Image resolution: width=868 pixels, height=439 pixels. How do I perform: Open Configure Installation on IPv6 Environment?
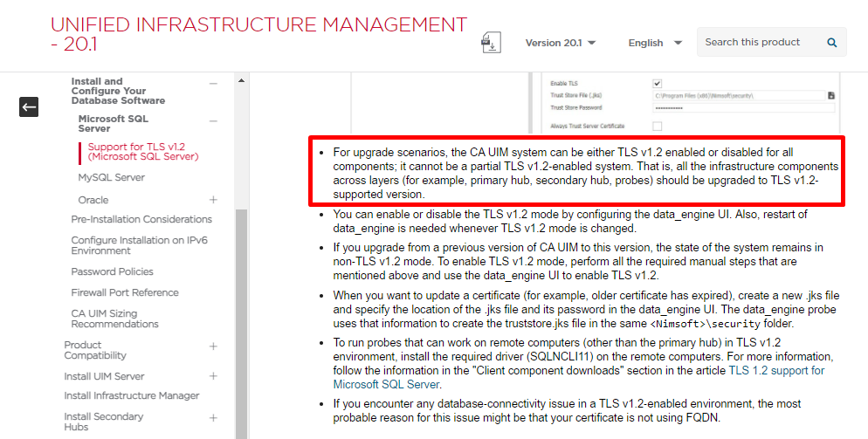click(139, 245)
